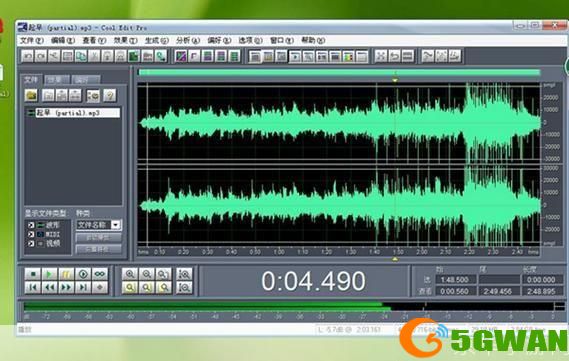Screen dimensions: 569x361
Task: Click the view length field 2:48.895
Action: 542,291
